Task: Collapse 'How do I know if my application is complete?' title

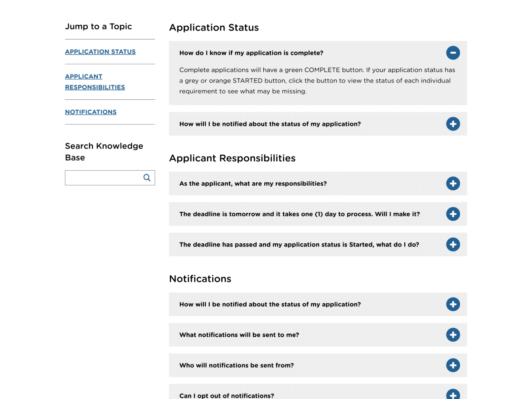Action: (x=251, y=53)
